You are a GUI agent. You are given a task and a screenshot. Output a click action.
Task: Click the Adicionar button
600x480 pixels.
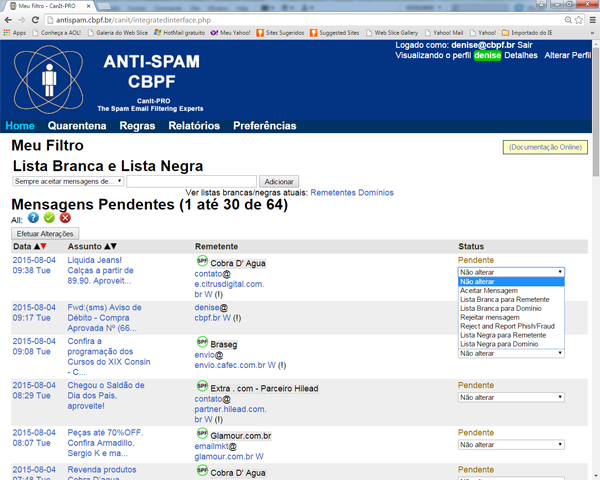[279, 181]
